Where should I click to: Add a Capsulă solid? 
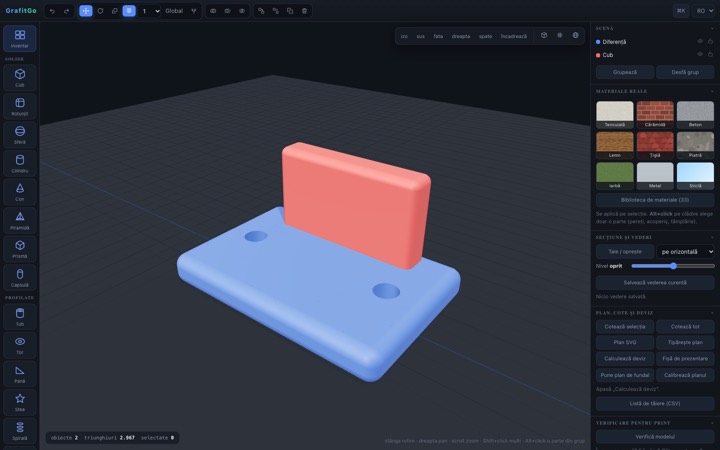20,277
